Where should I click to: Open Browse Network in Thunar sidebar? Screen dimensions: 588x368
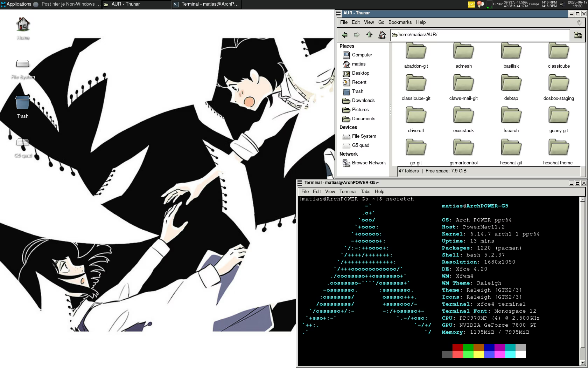click(369, 163)
